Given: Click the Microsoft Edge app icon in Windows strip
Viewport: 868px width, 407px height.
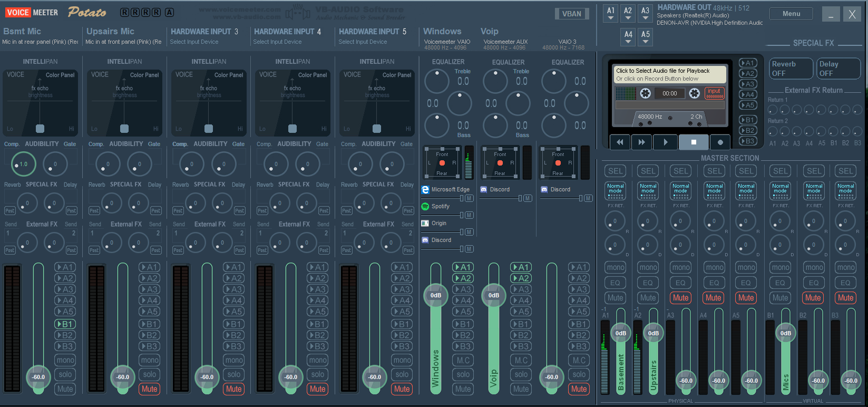Looking at the screenshot, I should coord(425,189).
